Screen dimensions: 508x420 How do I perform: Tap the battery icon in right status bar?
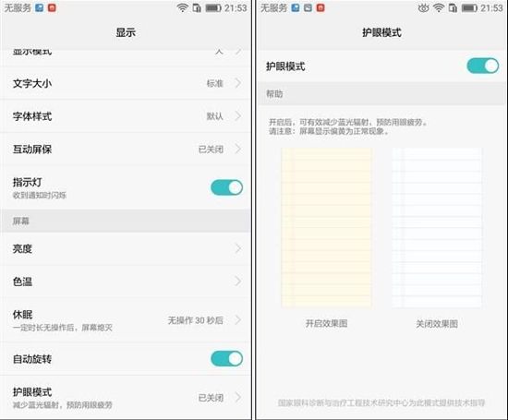tap(469, 7)
